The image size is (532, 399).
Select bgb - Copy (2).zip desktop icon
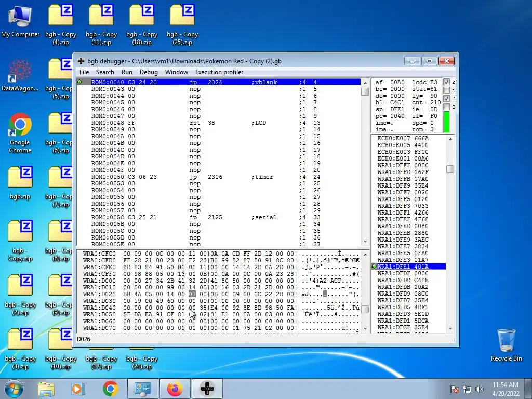tap(20, 295)
